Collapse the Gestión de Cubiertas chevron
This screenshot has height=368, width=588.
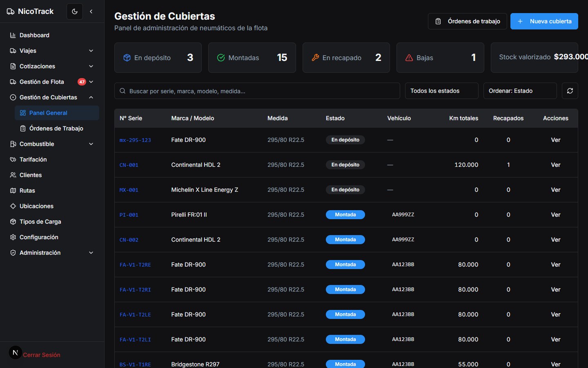click(91, 97)
